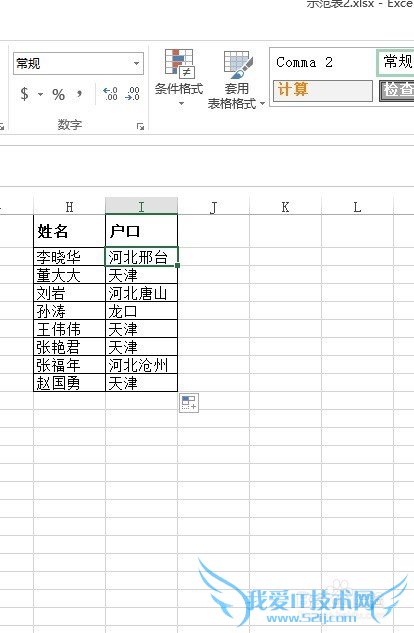The width and height of the screenshot is (414, 633).
Task: Select column I header
Action: (x=141, y=207)
